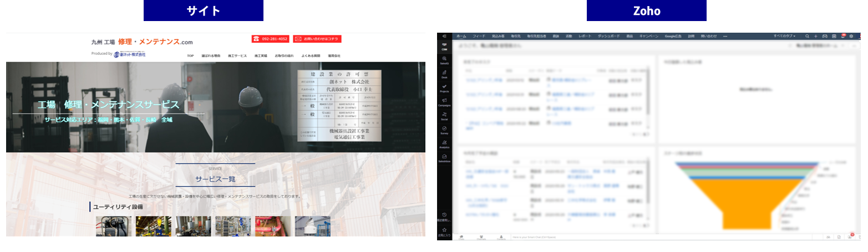
Task: Click the phone number 092-281-4052 button
Action: pos(270,39)
